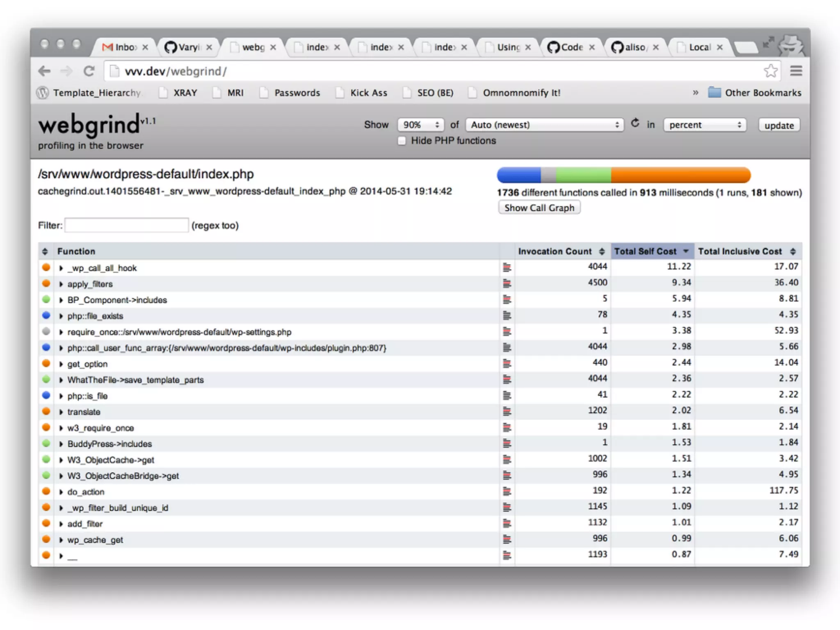This screenshot has height=630, width=840.
Task: Expand the do_action function row
Action: coord(61,492)
